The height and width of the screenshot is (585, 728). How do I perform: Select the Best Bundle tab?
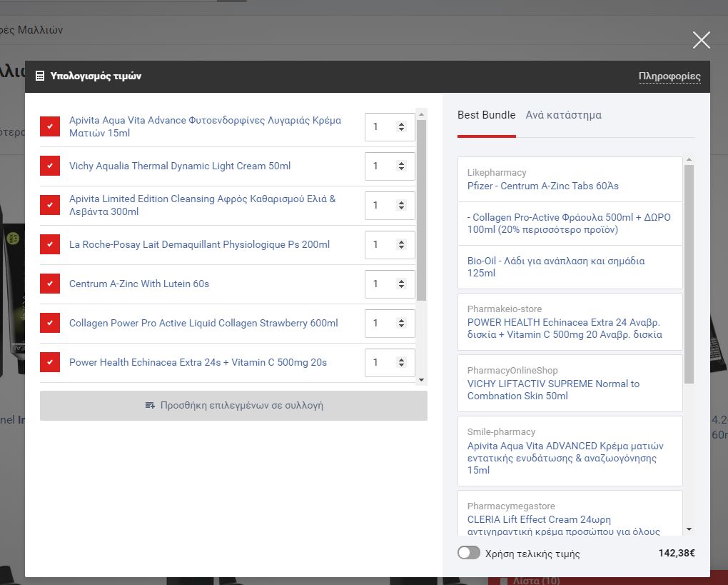pyautogui.click(x=486, y=115)
